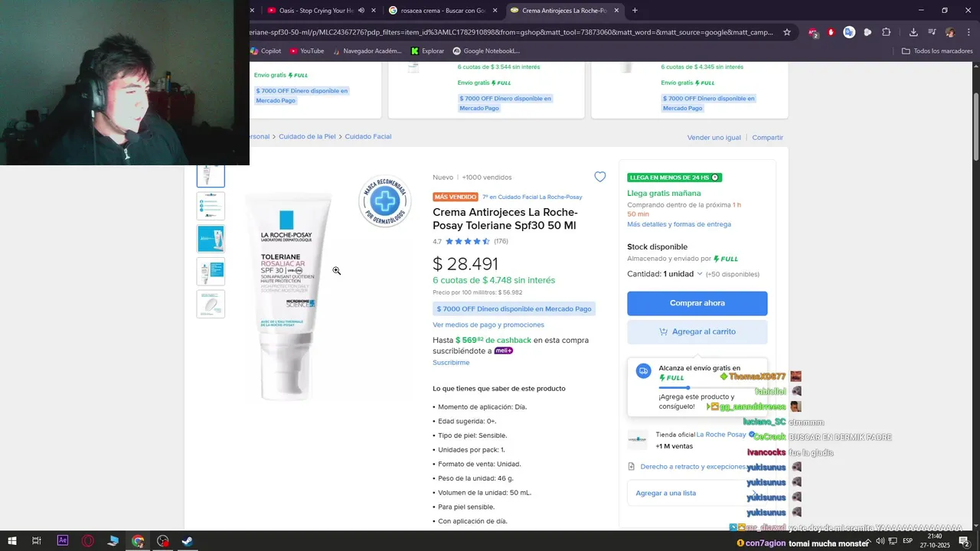The height and width of the screenshot is (551, 980).
Task: Click the Google Translate extension icon
Action: [849, 32]
